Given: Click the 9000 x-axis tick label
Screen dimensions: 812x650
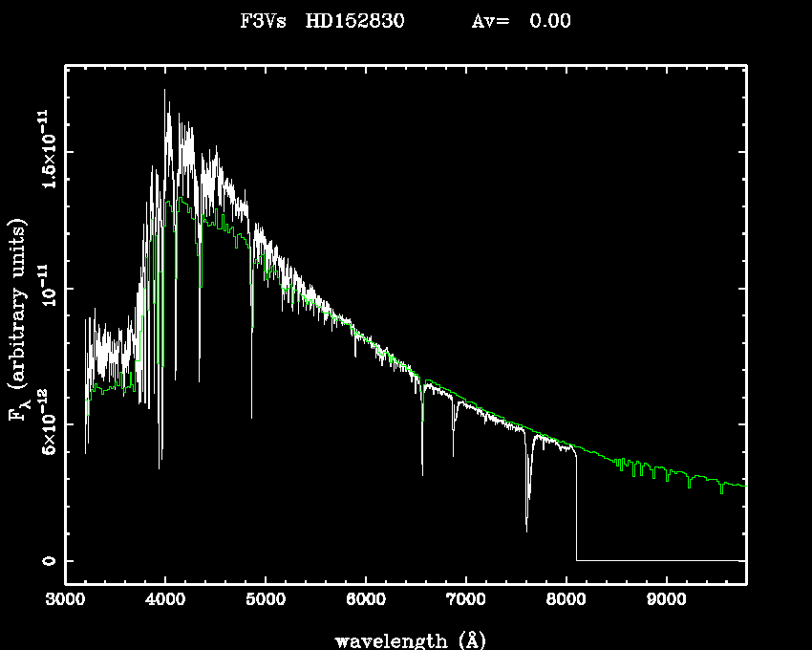Looking at the screenshot, I should (666, 601).
